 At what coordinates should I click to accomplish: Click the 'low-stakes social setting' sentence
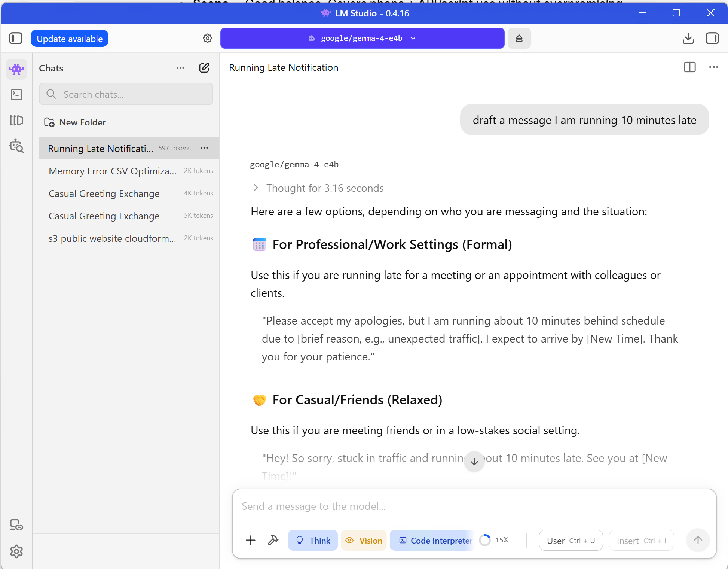(415, 430)
